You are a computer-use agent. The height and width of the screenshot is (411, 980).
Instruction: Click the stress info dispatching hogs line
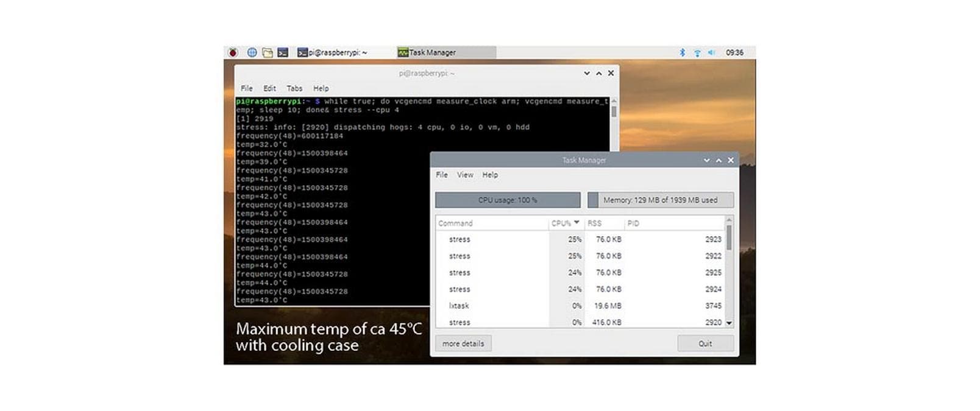(x=383, y=127)
